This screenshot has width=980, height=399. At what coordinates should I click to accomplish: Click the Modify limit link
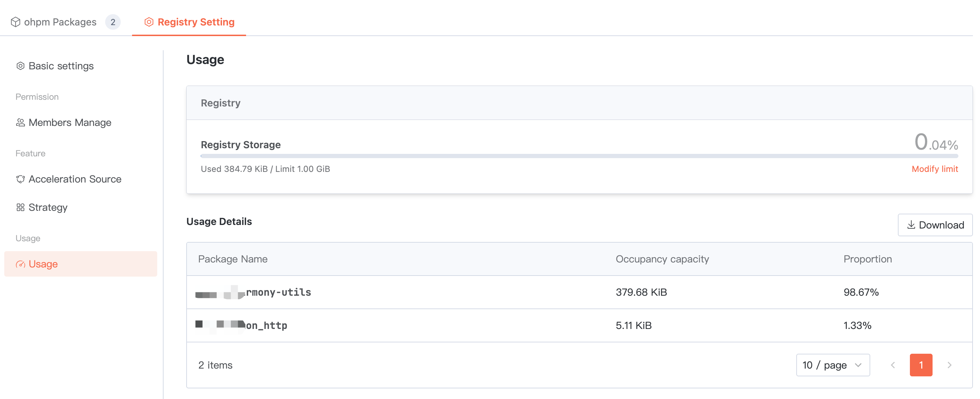(934, 169)
